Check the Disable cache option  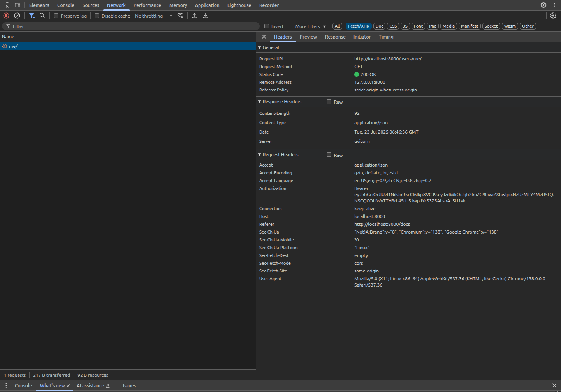coord(97,16)
